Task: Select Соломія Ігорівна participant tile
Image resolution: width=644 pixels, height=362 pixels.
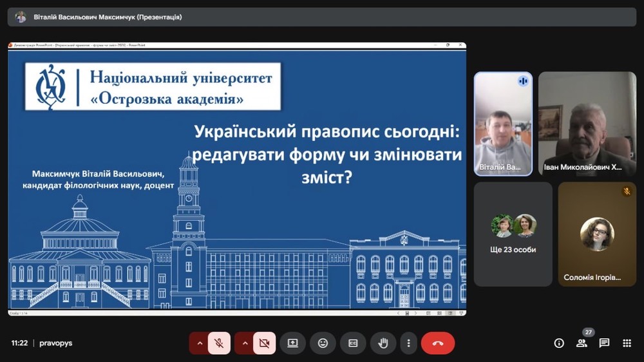Action: 596,234
